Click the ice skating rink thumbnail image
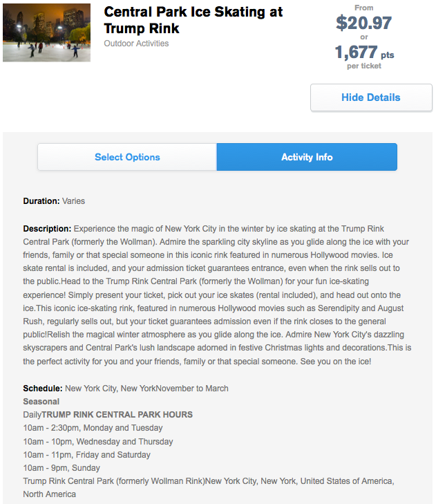 pyautogui.click(x=46, y=32)
